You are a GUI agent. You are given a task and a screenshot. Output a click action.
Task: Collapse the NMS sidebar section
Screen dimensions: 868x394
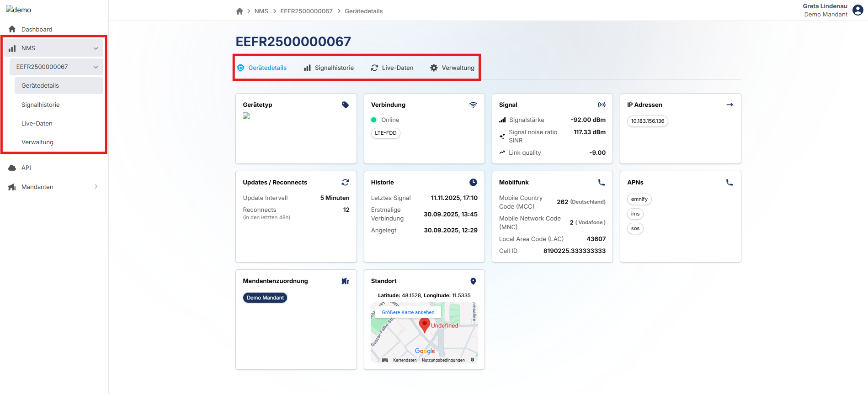96,48
